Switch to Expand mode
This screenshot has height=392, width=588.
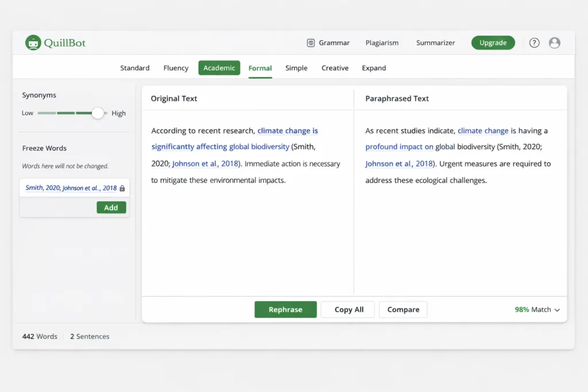click(373, 68)
